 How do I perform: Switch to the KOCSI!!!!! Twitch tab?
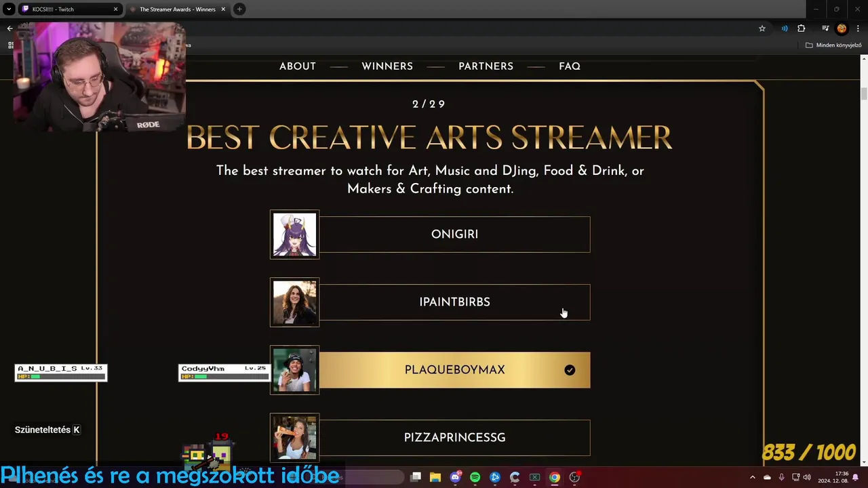click(x=70, y=9)
